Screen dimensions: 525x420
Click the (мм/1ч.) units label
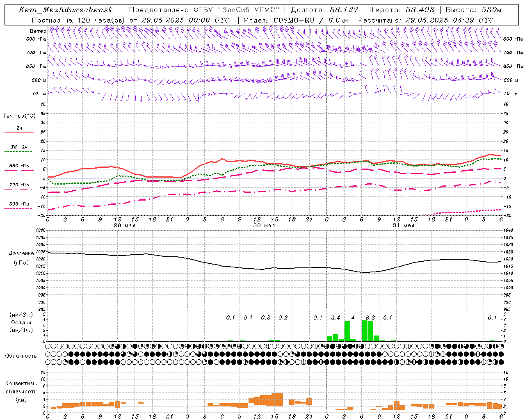point(21,330)
